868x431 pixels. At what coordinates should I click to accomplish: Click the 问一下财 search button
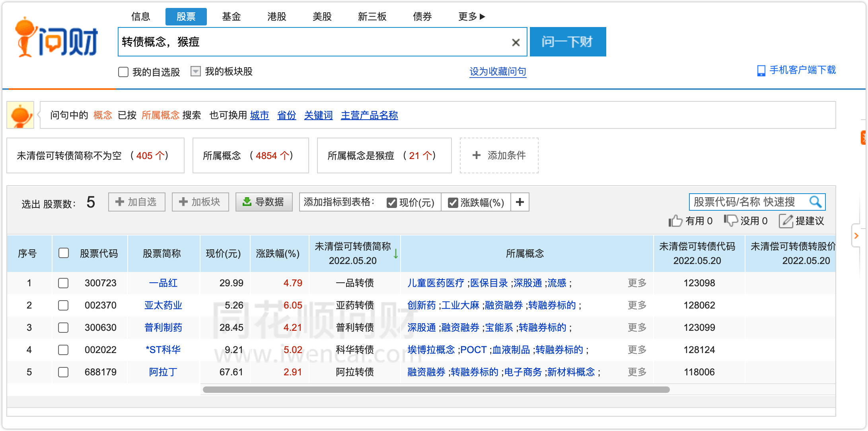coord(568,42)
